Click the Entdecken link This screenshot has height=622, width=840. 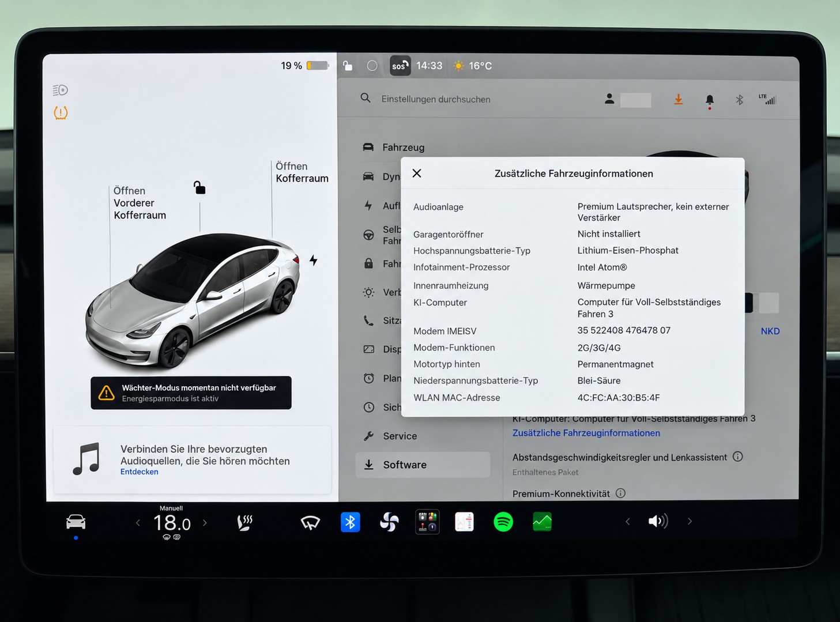[x=139, y=472]
